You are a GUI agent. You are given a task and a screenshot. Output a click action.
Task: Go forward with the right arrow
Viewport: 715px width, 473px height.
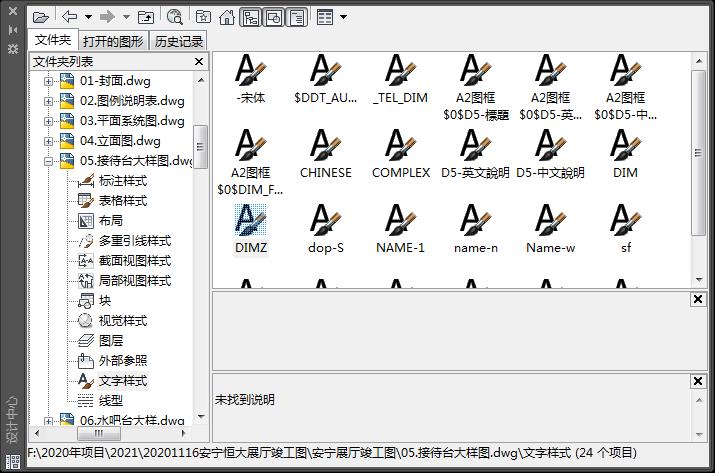click(107, 17)
